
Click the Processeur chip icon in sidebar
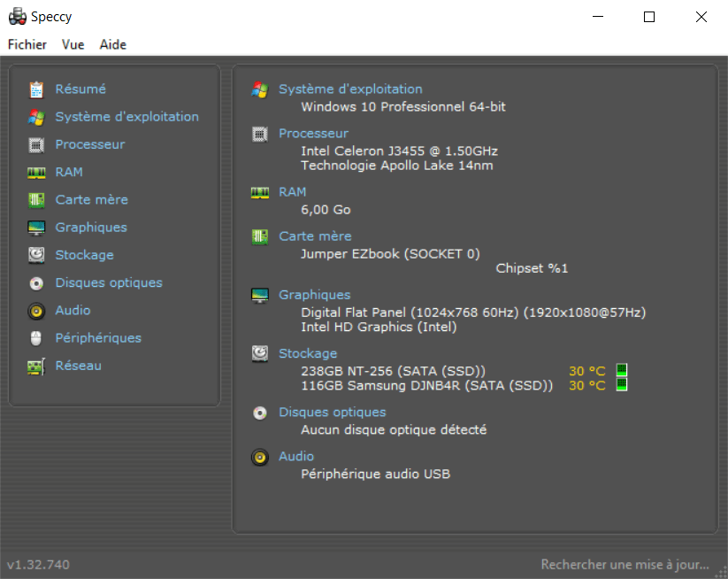tap(36, 145)
